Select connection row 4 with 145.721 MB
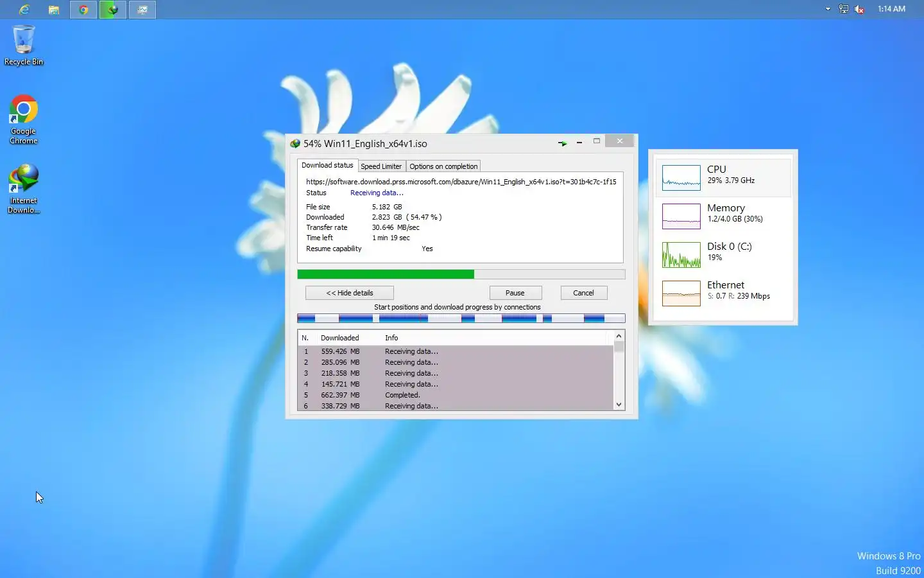The height and width of the screenshot is (578, 924). (456, 384)
